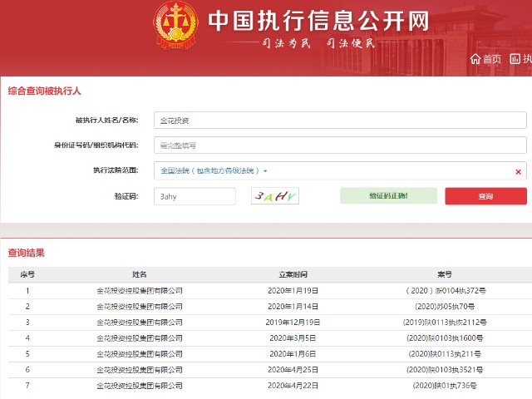The height and width of the screenshot is (399, 532).
Task: Click case number (2020)浙0104执372号
Action: 445,291
